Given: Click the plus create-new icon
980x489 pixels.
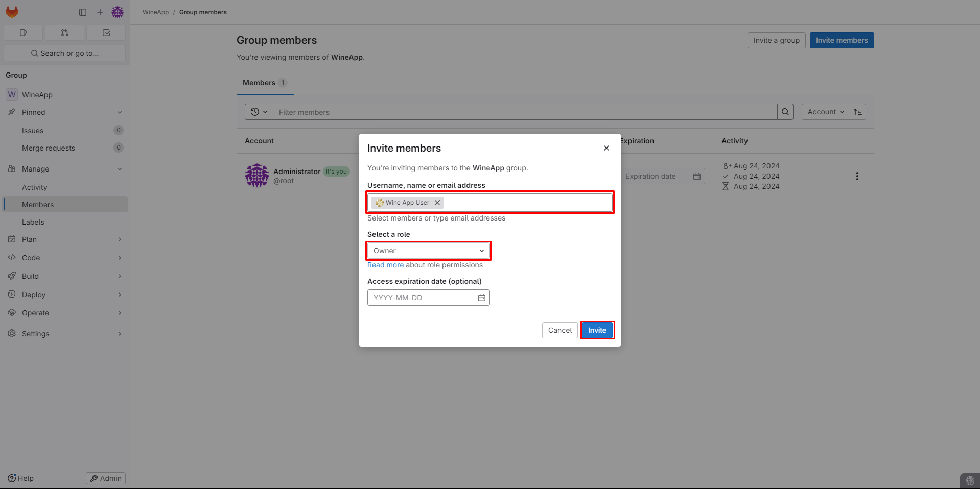Looking at the screenshot, I should (x=100, y=12).
